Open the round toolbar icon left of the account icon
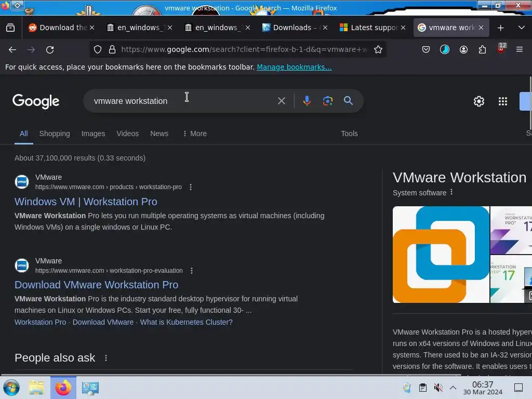 pyautogui.click(x=445, y=49)
